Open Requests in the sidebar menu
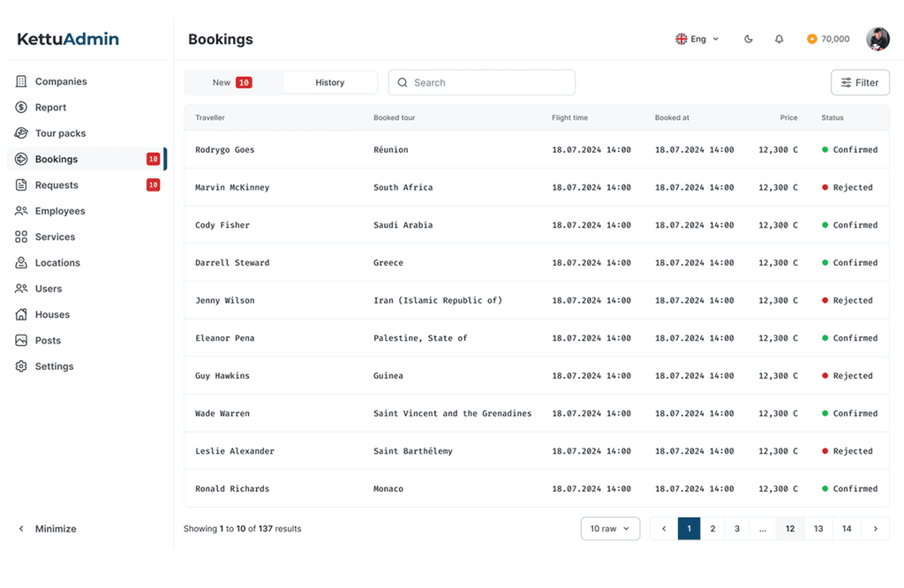Image resolution: width=904 pixels, height=588 pixels. 56,185
